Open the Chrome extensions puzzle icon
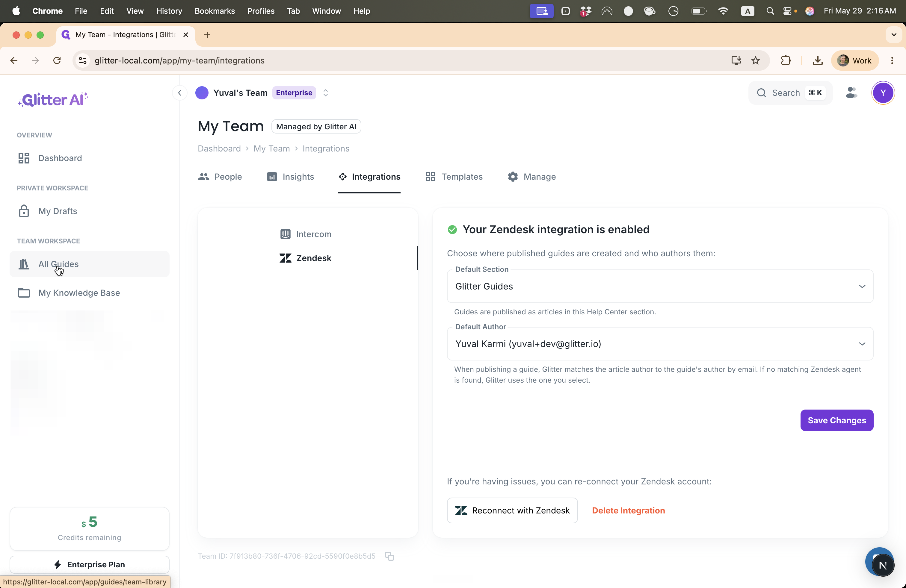906x588 pixels. (x=786, y=60)
